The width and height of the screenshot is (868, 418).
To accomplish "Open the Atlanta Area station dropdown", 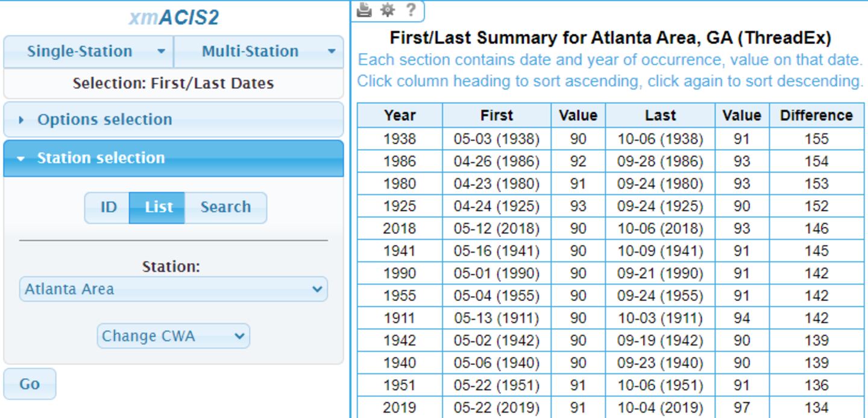I will pyautogui.click(x=173, y=289).
